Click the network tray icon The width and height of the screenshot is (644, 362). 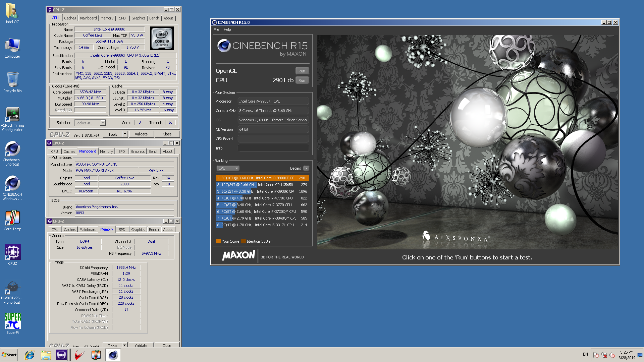[604, 355]
